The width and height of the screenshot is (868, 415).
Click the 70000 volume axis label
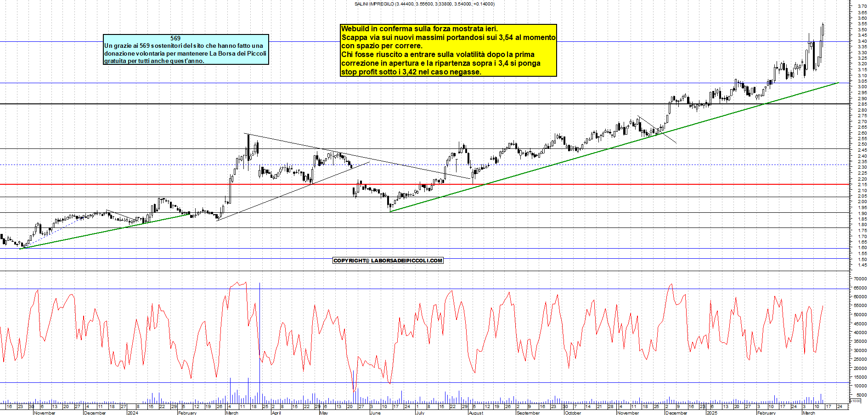pos(860,279)
